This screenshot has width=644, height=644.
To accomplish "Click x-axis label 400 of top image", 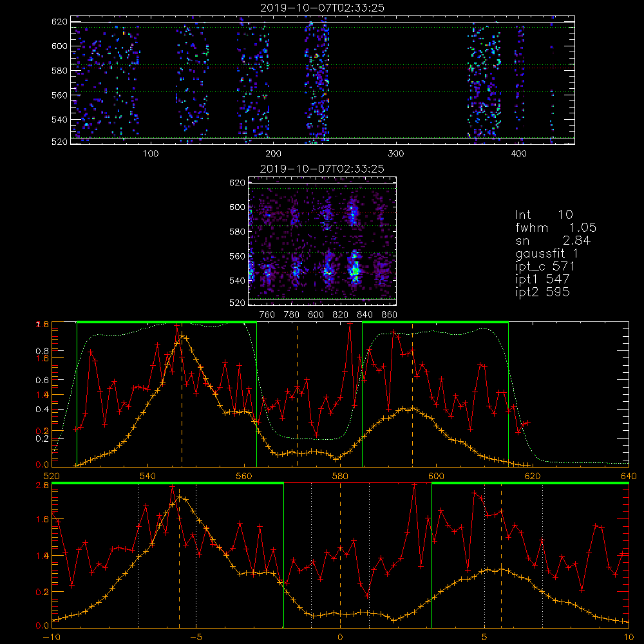I will pyautogui.click(x=518, y=154).
